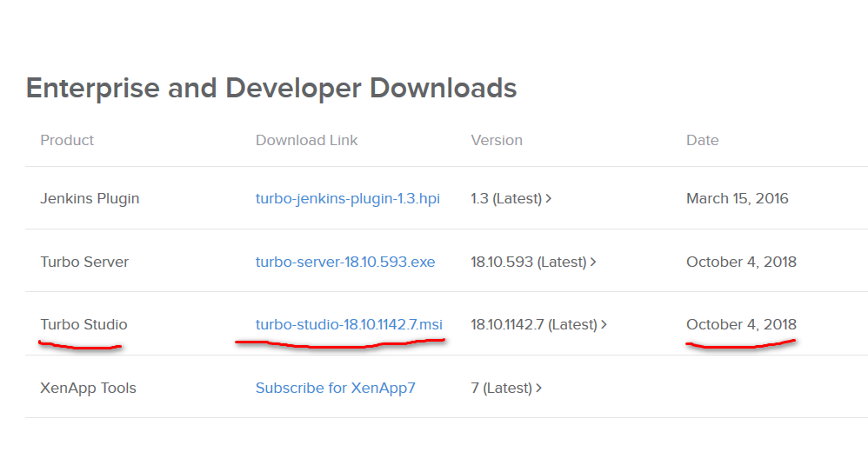Expand XenApp Tools 7 (Latest) versions
The width and height of the screenshot is (868, 452).
(x=506, y=388)
